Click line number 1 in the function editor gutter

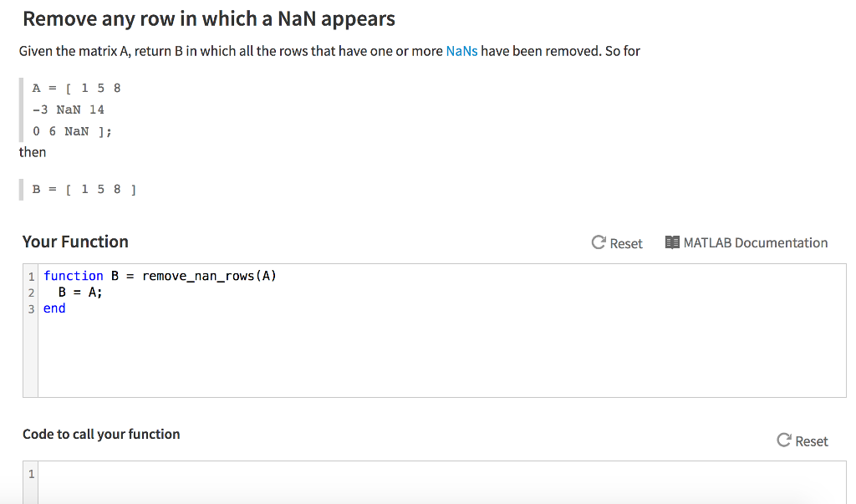coord(31,275)
